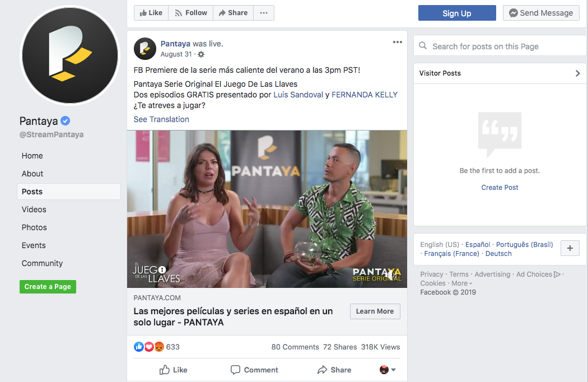The image size is (588, 382).
Task: Click the @StreamPantaya handle
Action: (x=52, y=134)
